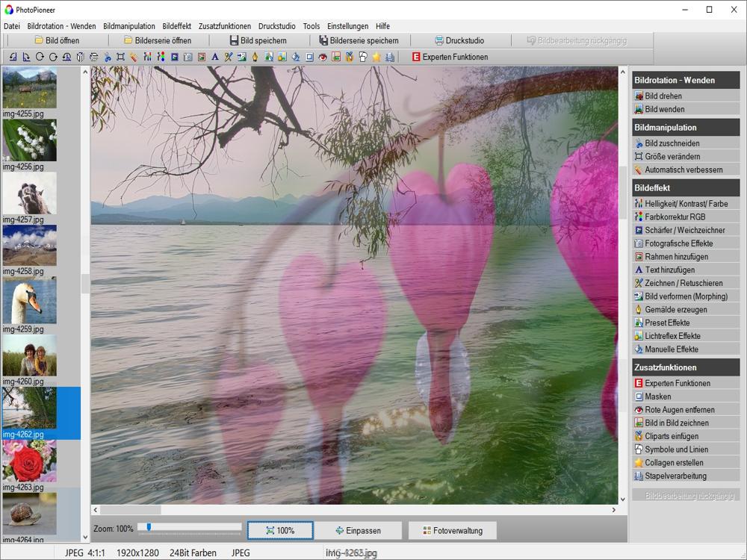Click Masken in Zusatzfunktionen panel
The height and width of the screenshot is (560, 747).
pos(658,396)
